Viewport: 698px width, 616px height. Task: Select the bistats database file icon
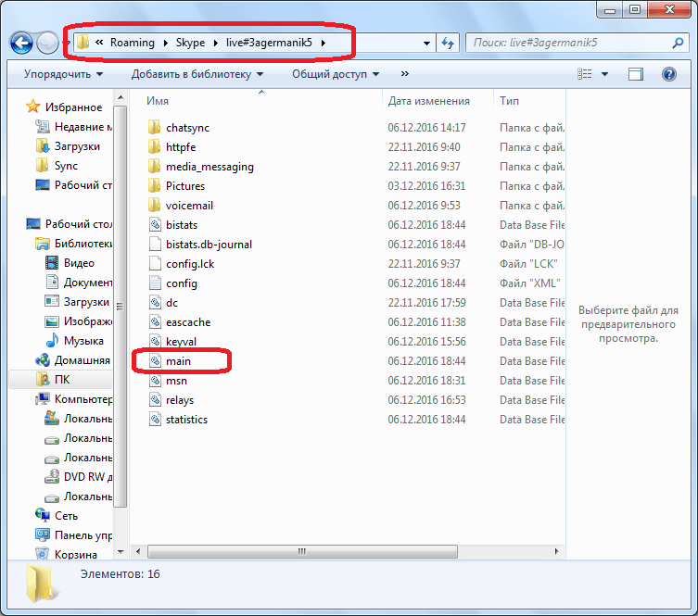[x=155, y=224]
